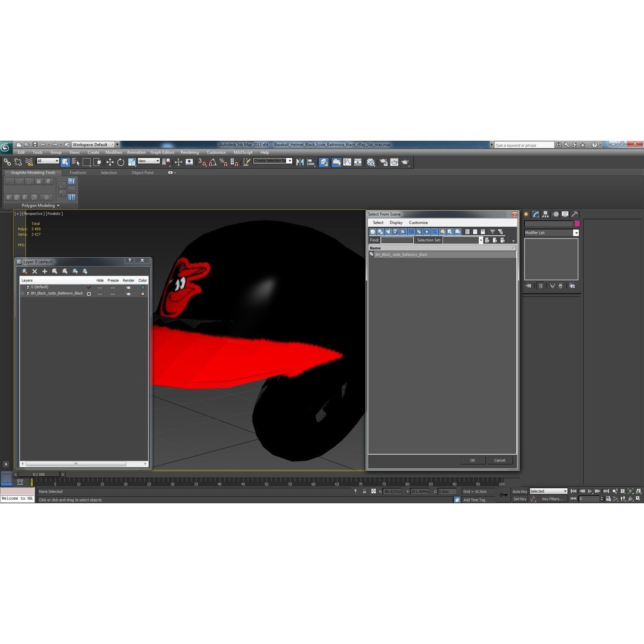Toggle Display Lights filter in Select From Scene
This screenshot has width=644, height=644.
(388, 231)
